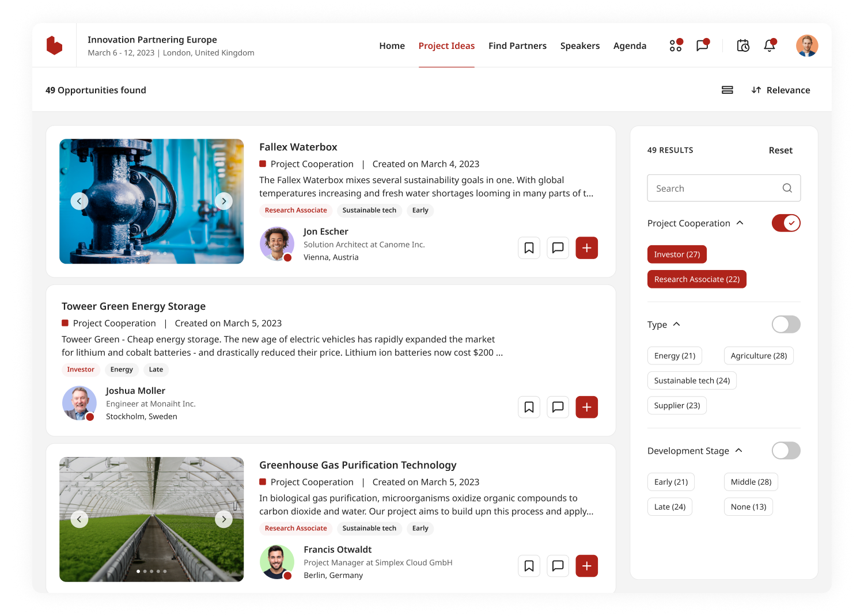Click Jon Escher's name
Screen dimensions: 864x616
pos(326,231)
